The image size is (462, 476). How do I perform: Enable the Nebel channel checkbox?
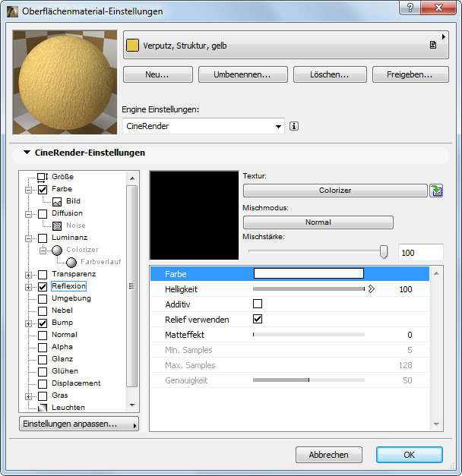click(x=43, y=311)
